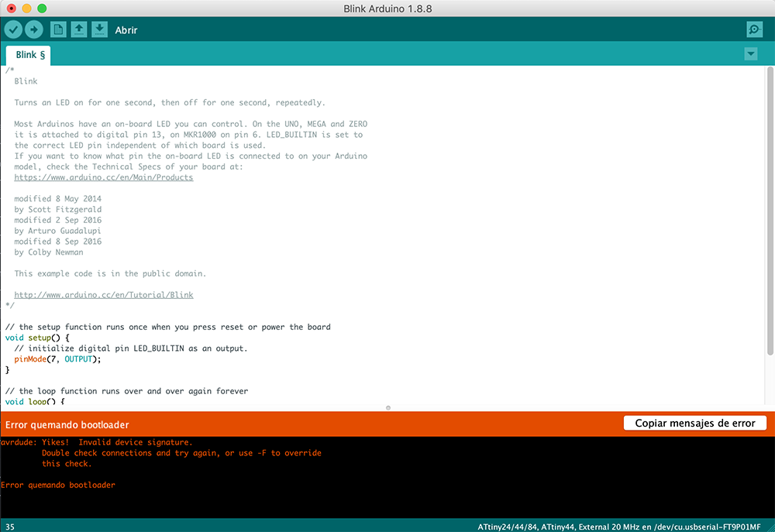Click Copiar mensajes de error button
The image size is (775, 532).
pos(695,424)
